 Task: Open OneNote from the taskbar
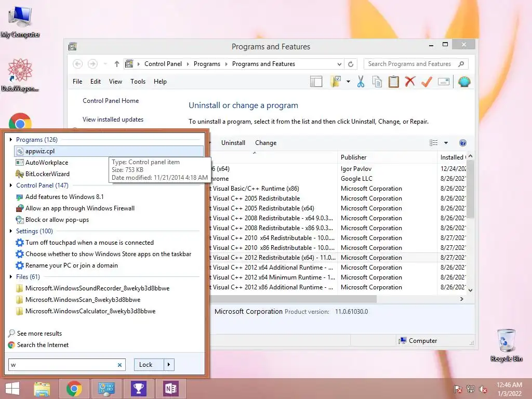tap(170, 389)
